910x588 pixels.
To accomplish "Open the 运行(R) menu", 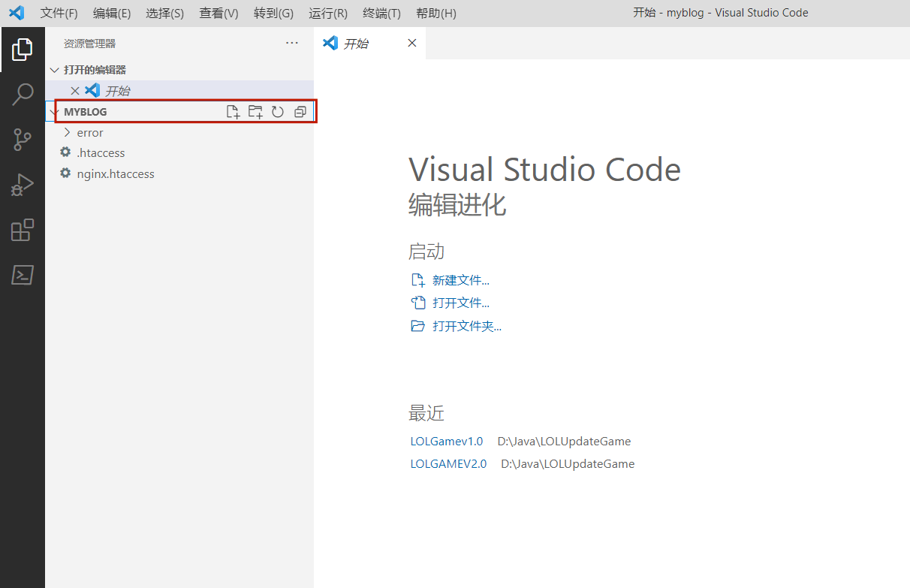I will [328, 14].
